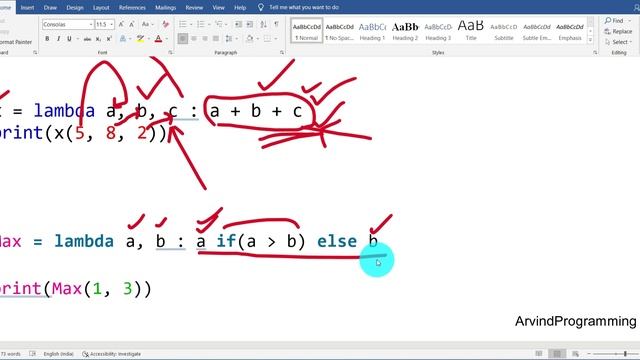Viewport: 640px width, 360px height.
Task: Toggle Italic formatting
Action: pos(58,39)
